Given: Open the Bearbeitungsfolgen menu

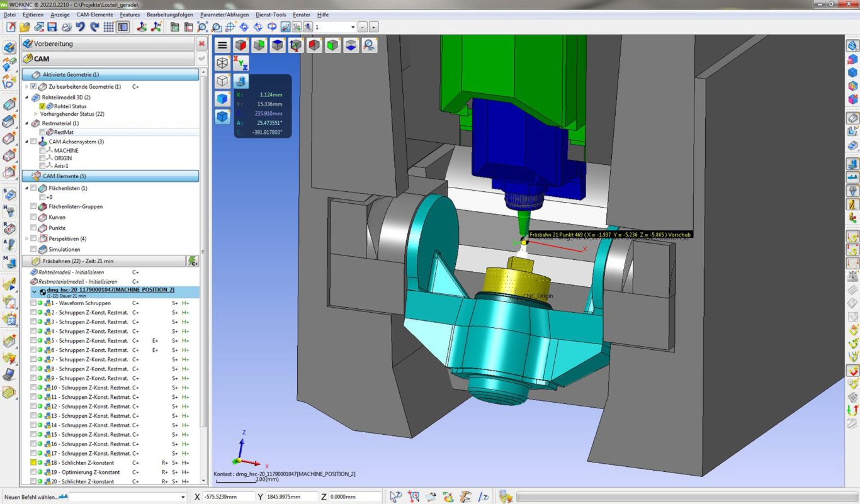Looking at the screenshot, I should pyautogui.click(x=171, y=14).
